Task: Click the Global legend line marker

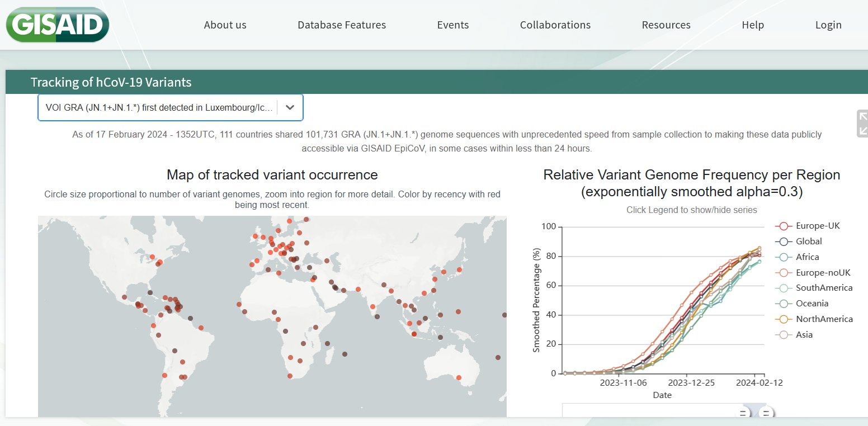Action: tap(784, 242)
